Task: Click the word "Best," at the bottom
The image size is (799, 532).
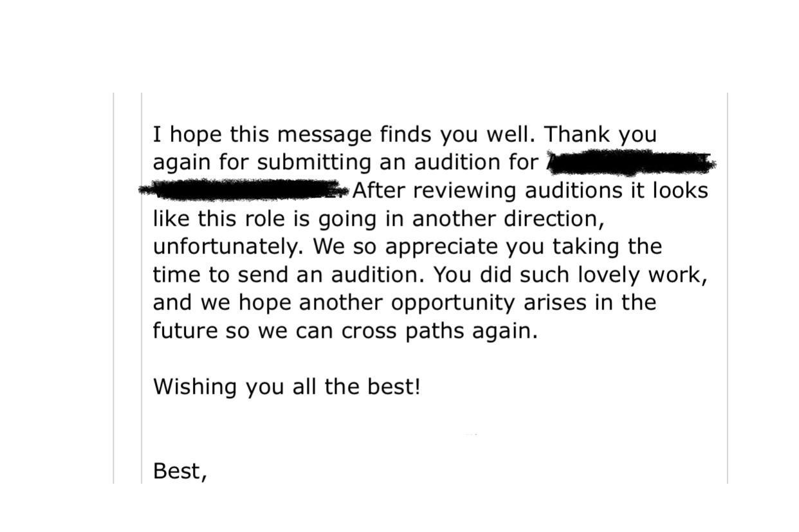Action: pyautogui.click(x=179, y=472)
